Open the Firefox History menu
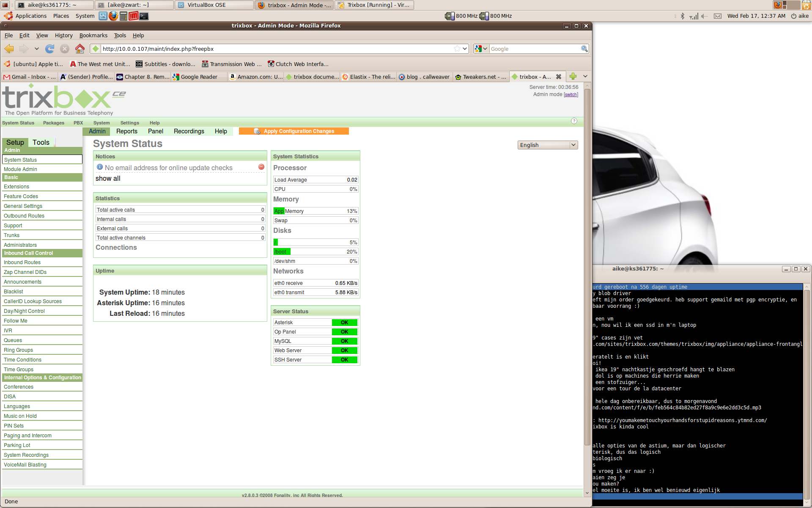Image resolution: width=812 pixels, height=508 pixels. [63, 36]
